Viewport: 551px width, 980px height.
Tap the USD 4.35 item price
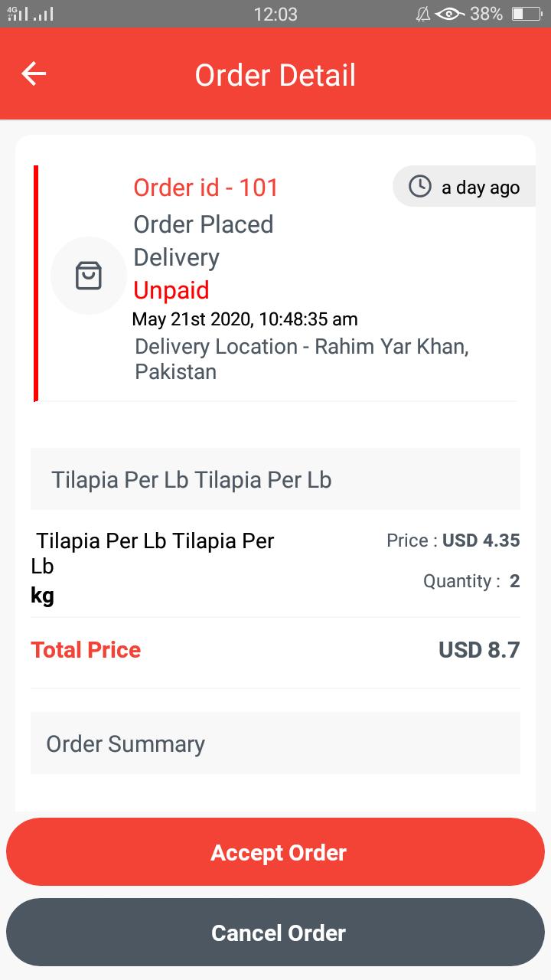pos(481,541)
